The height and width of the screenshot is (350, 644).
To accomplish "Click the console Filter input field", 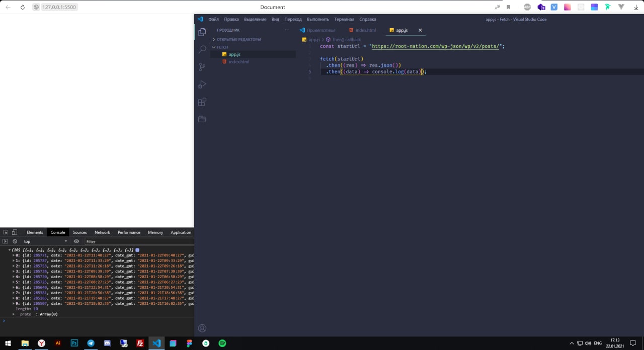I will (139, 241).
